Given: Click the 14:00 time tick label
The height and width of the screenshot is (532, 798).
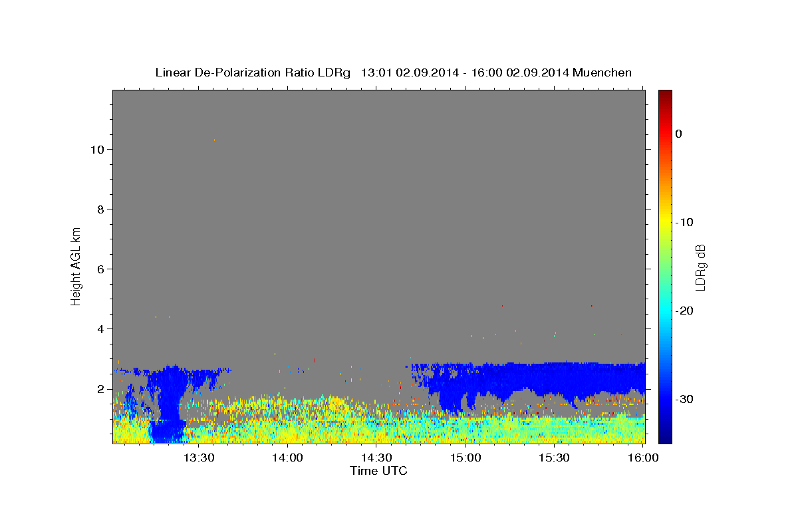Looking at the screenshot, I should click(x=287, y=458).
